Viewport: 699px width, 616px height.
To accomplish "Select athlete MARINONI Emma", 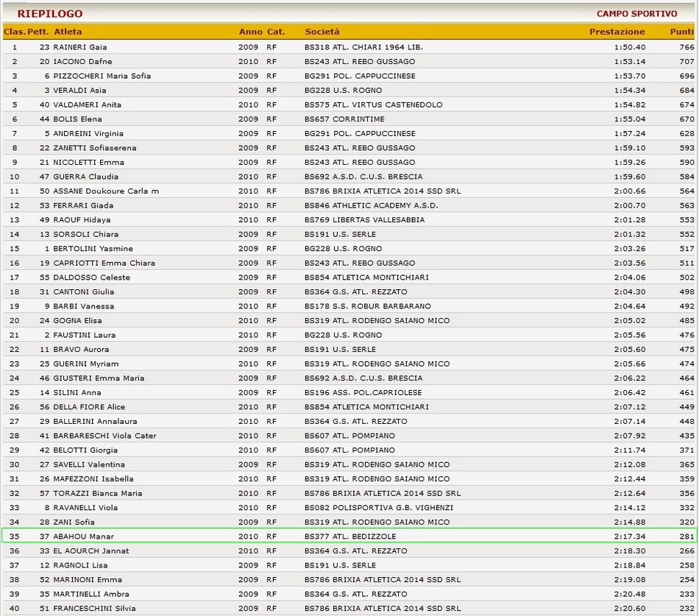I will coord(88,580).
